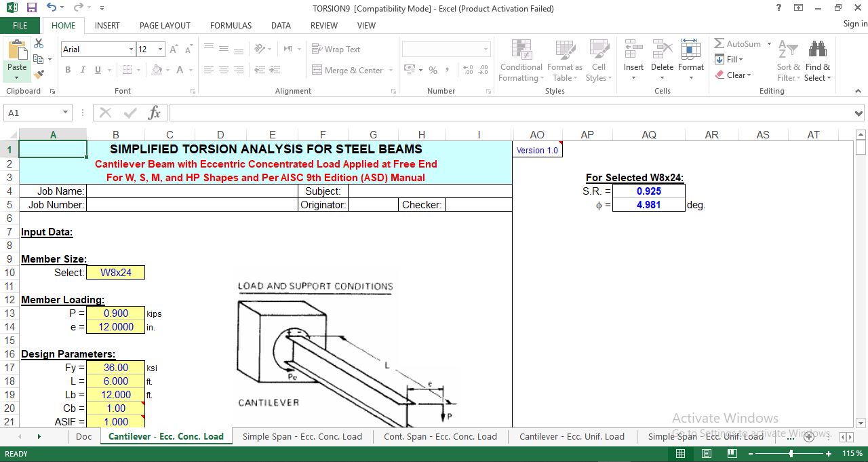Click the Clear button in Editing group
The image size is (868, 462).
734,75
